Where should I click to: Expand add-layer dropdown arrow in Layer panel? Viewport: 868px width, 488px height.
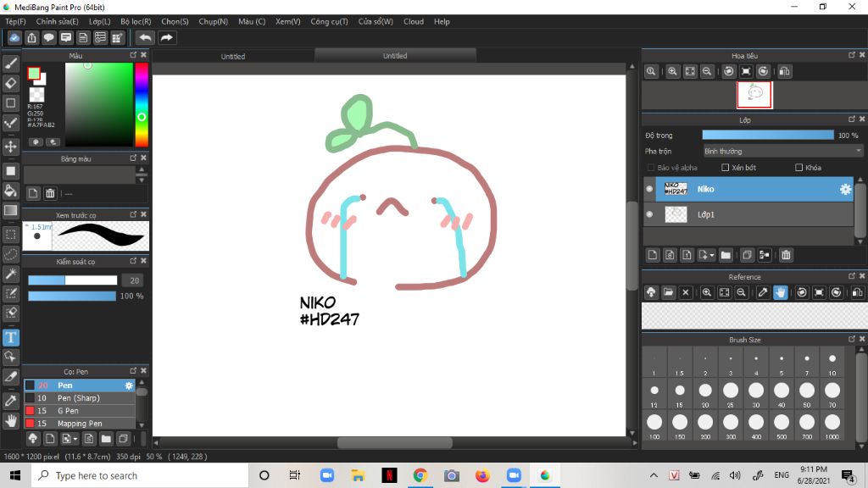(712, 255)
